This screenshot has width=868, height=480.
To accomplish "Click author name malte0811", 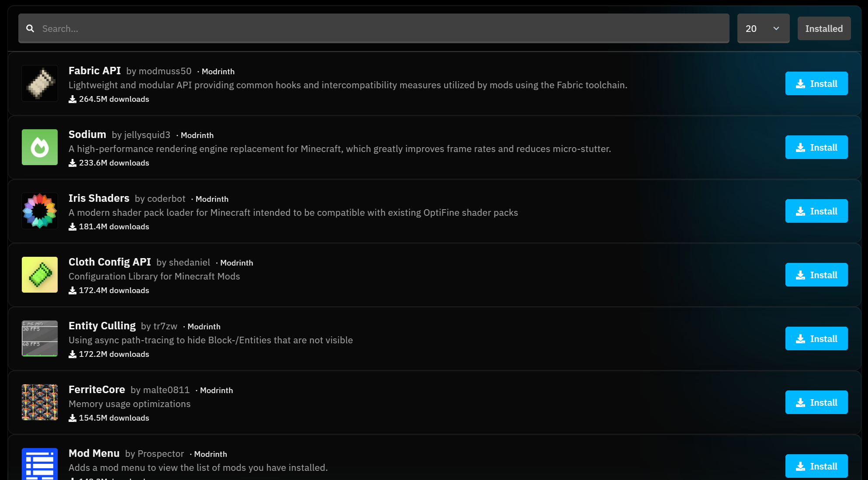I will [166, 390].
